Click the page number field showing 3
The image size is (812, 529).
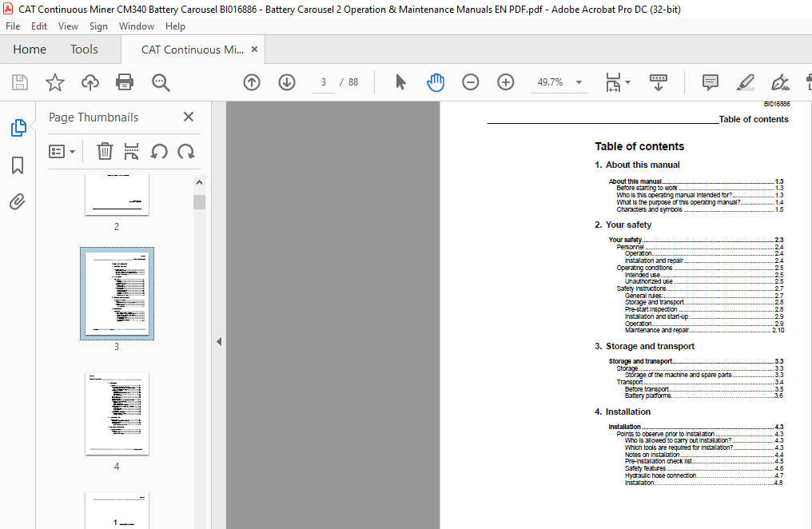pyautogui.click(x=324, y=82)
